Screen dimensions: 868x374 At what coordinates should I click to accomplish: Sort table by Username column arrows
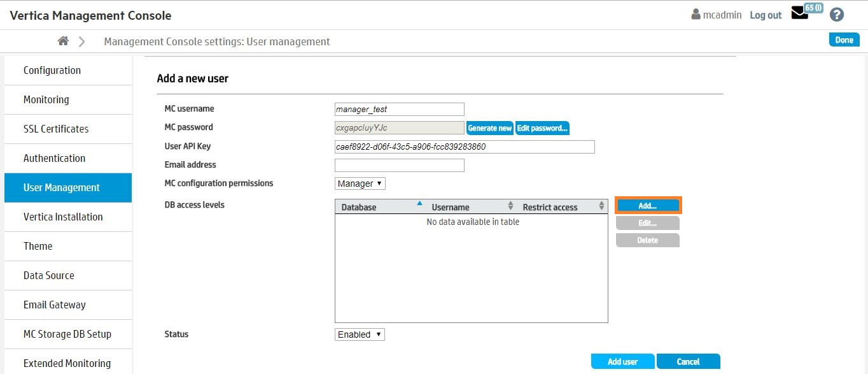point(510,206)
